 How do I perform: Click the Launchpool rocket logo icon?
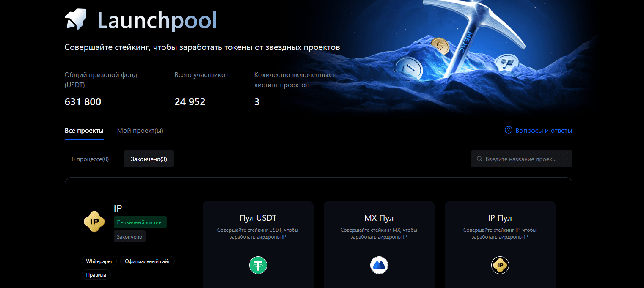76,19
